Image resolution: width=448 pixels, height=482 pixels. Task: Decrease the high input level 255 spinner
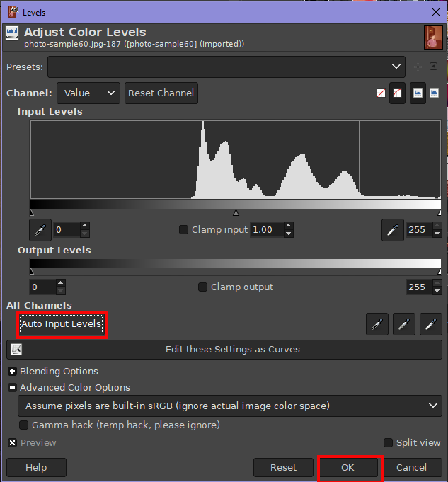tap(437, 234)
